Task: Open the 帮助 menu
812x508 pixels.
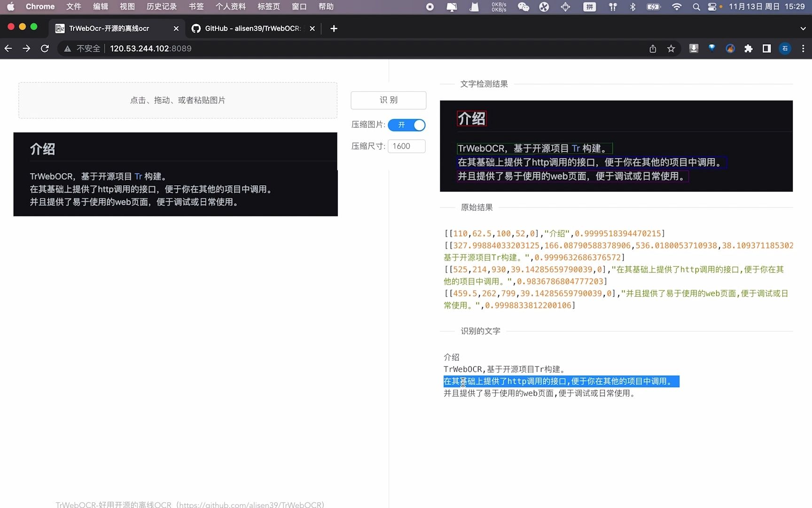Action: (x=326, y=7)
